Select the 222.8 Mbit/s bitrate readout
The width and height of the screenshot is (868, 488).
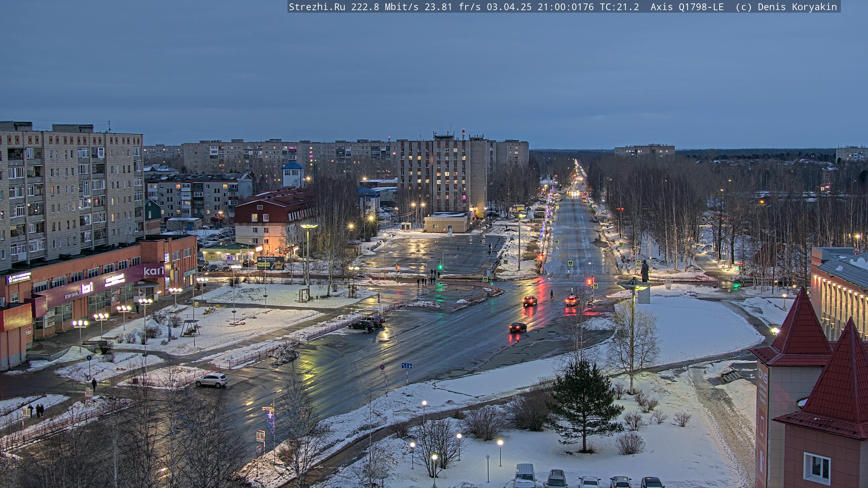[x=384, y=7]
